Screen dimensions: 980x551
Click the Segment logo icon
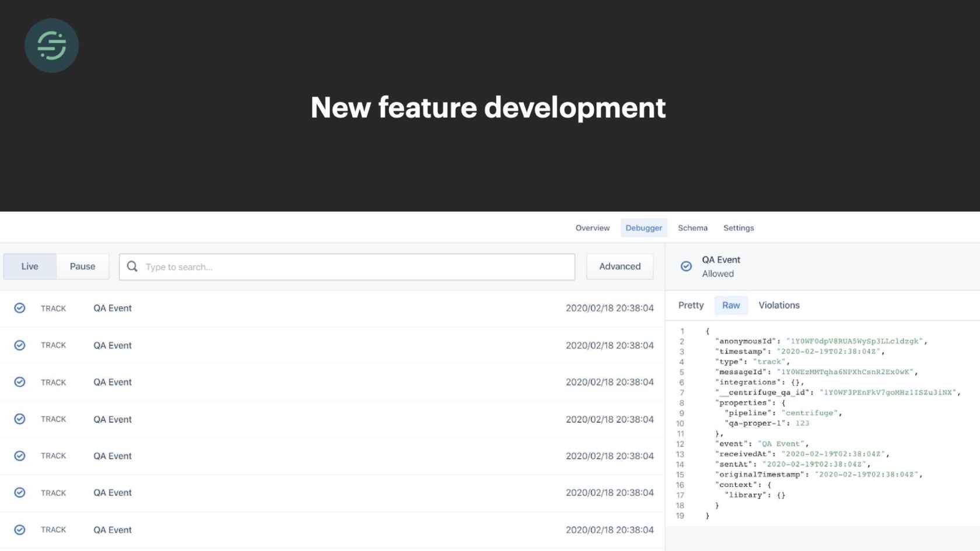point(51,45)
